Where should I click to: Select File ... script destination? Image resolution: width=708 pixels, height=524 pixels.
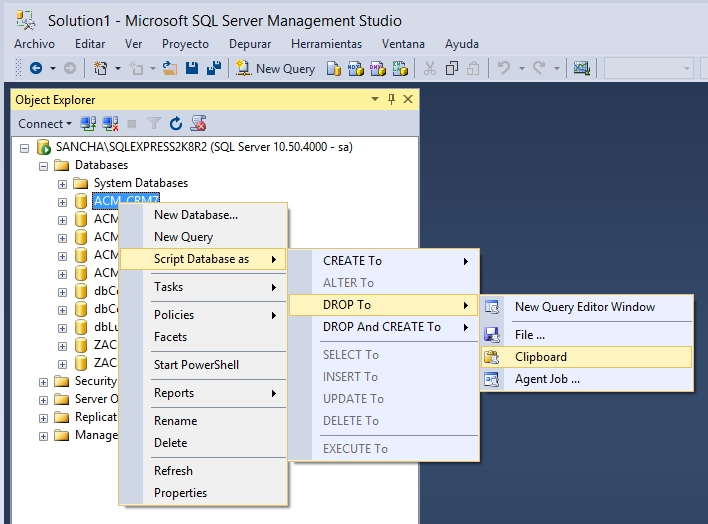tap(587, 335)
